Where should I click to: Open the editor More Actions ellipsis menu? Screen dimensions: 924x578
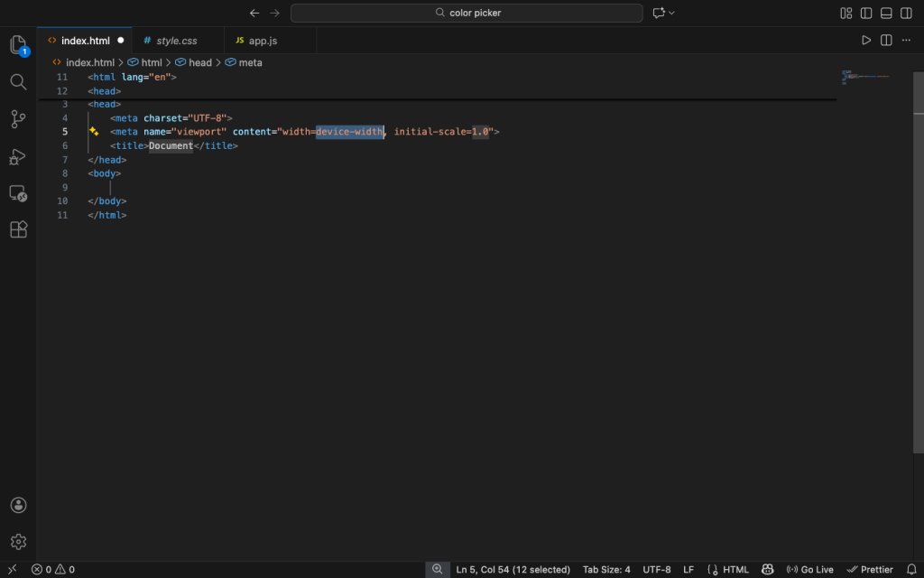(906, 41)
